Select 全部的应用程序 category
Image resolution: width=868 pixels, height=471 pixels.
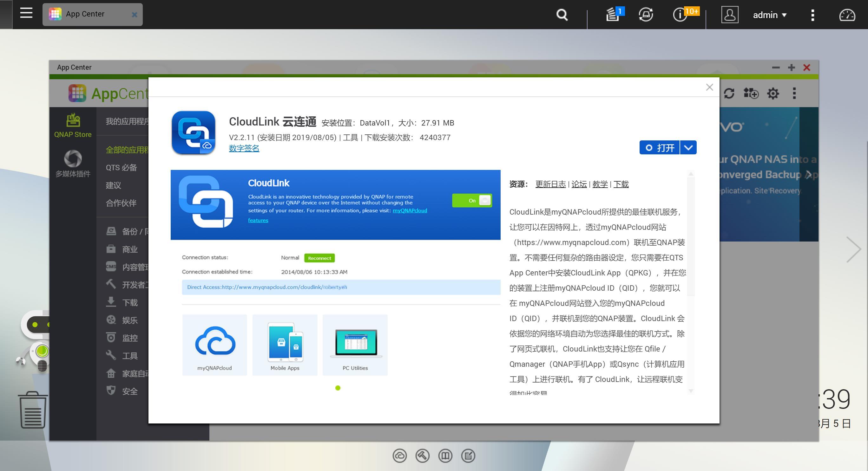click(x=127, y=150)
